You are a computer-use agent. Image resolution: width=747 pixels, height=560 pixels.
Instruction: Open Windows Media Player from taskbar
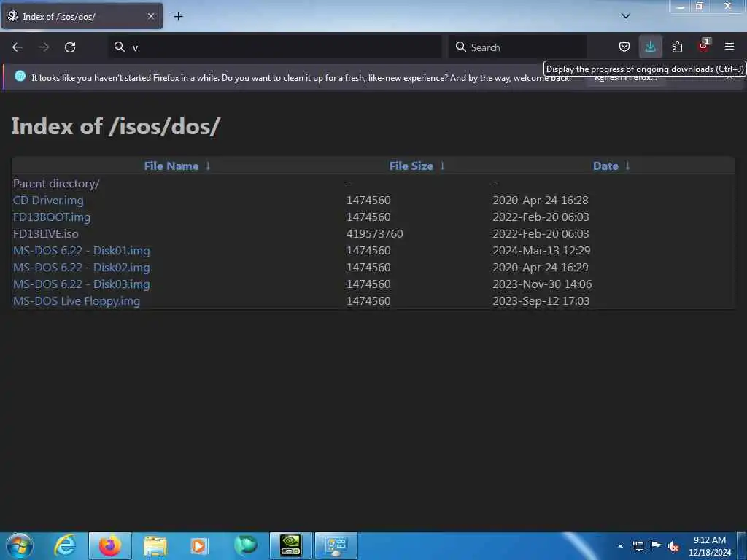coord(200,545)
